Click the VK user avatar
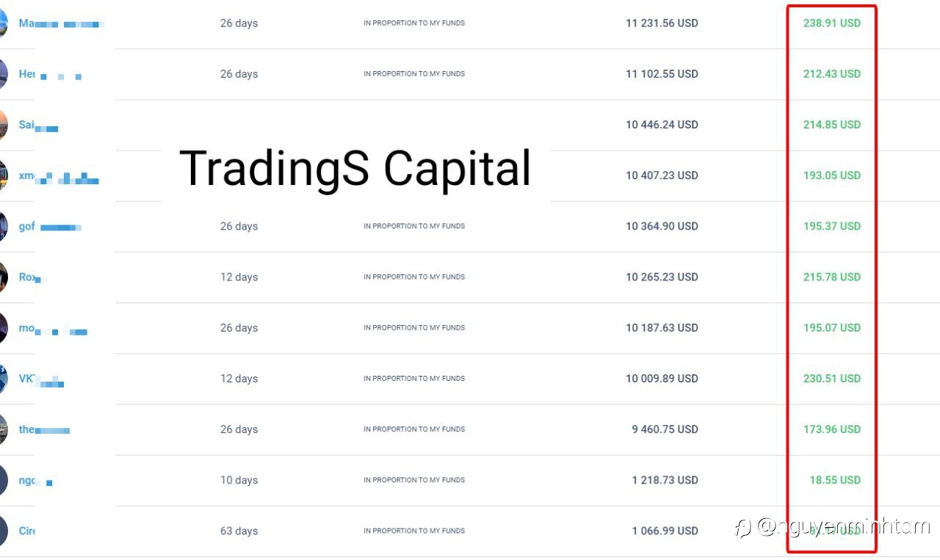 pos(3,379)
